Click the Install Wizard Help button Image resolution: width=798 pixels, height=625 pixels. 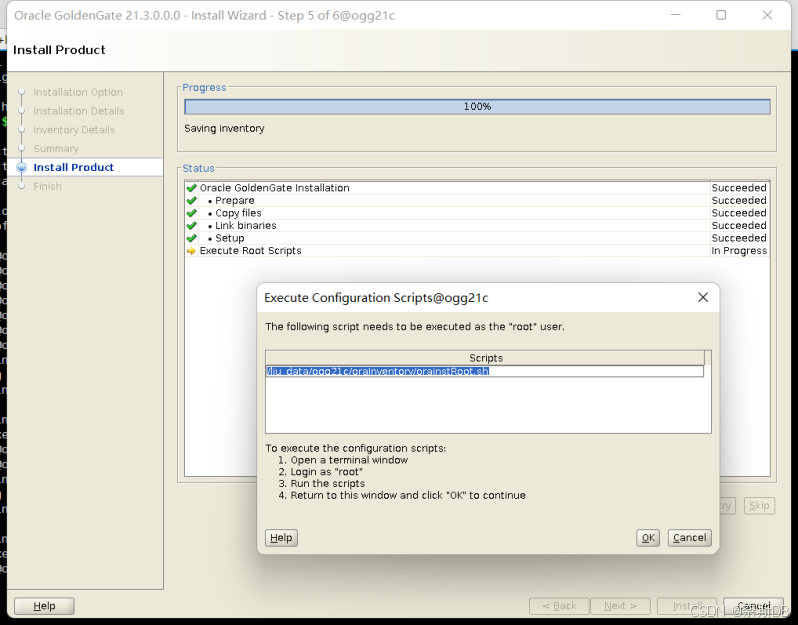coord(44,606)
